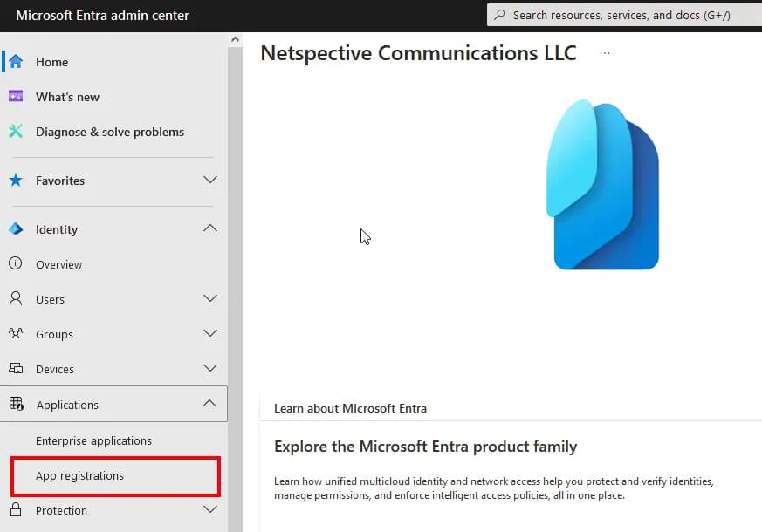Click the search magnifier icon

coord(500,14)
